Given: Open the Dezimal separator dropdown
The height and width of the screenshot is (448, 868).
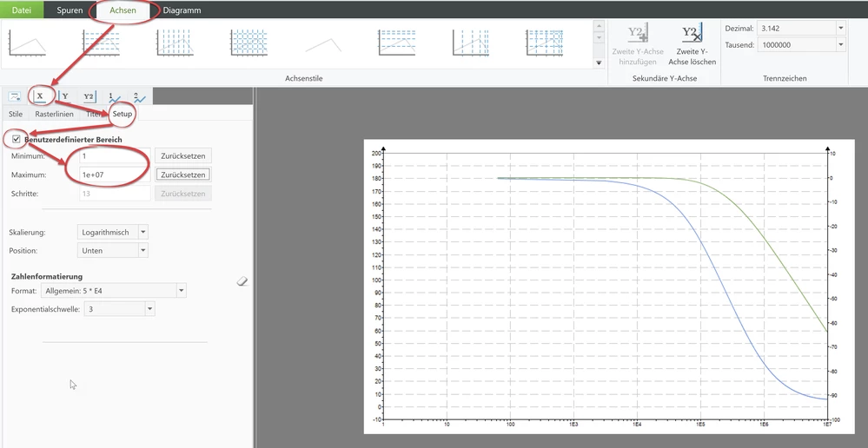Looking at the screenshot, I should click(802, 28).
